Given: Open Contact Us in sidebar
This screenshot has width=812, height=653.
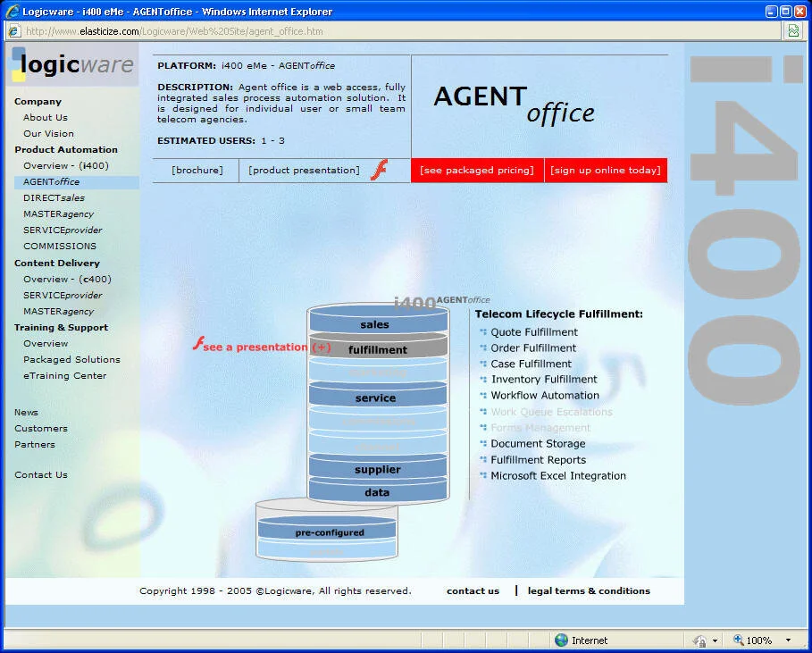Looking at the screenshot, I should pos(41,475).
